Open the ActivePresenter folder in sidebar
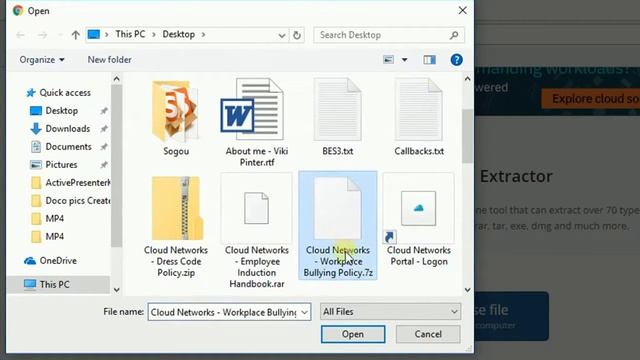 tap(70, 182)
